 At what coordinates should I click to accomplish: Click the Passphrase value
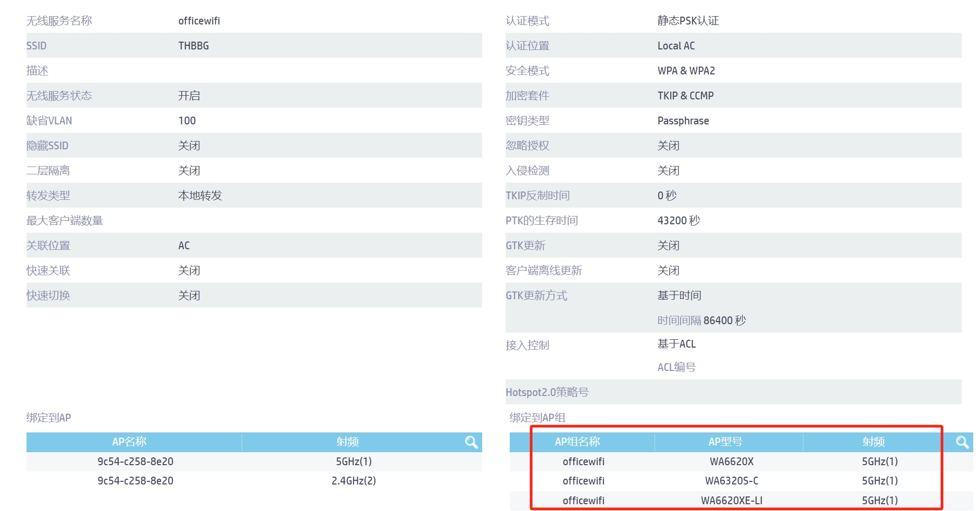click(683, 121)
